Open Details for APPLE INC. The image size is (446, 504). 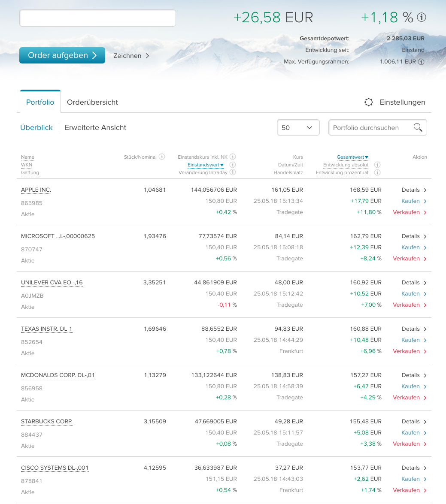click(411, 190)
